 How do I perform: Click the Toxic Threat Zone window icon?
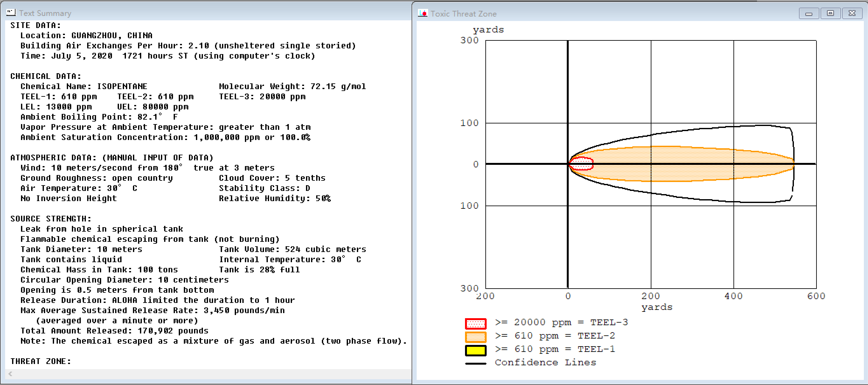pos(422,13)
